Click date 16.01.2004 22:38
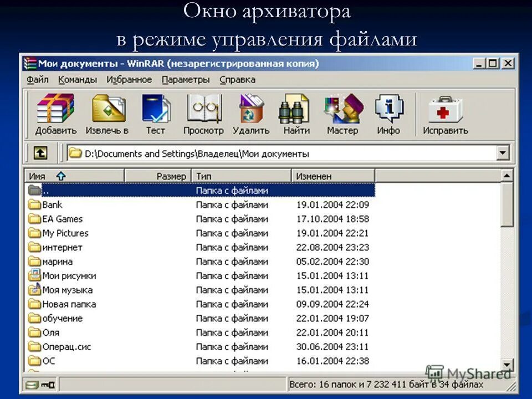This screenshot has width=532, height=399. pyautogui.click(x=332, y=361)
